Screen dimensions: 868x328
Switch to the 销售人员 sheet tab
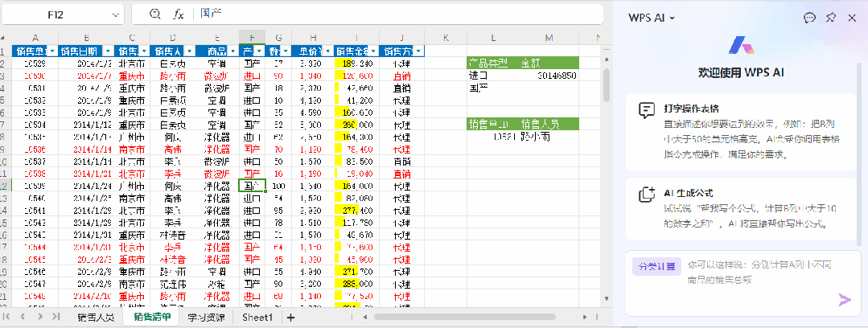click(96, 318)
